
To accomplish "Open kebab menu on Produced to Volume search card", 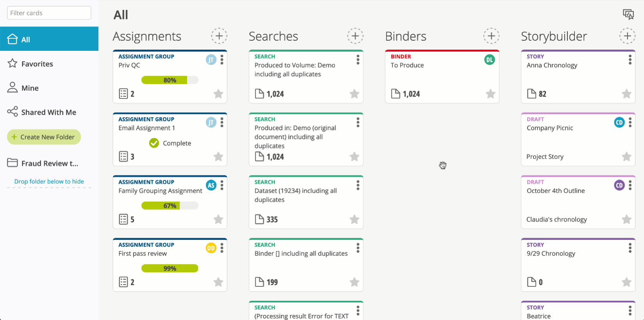I will [x=358, y=60].
